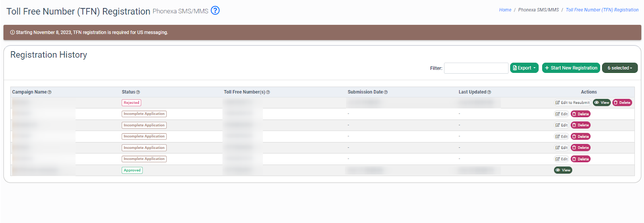Image resolution: width=644 pixels, height=223 pixels.
Task: Click the blue help question mark icon beside the page title
Action: coord(215,11)
